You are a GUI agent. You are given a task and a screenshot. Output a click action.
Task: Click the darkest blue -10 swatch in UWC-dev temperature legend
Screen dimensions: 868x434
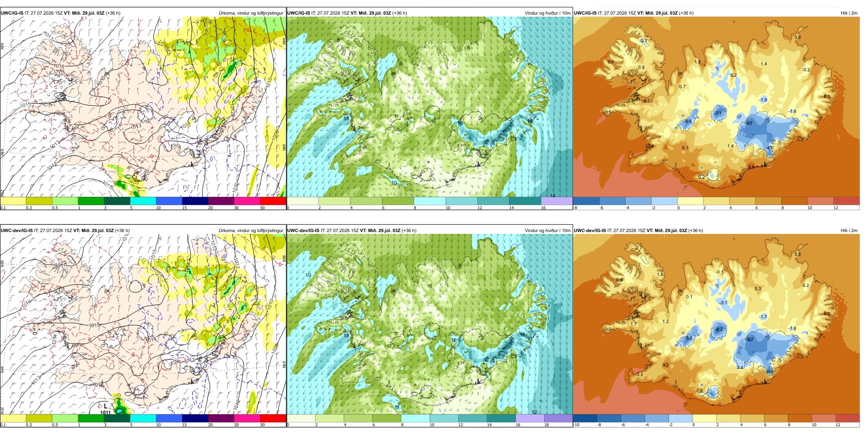[x=585, y=418]
